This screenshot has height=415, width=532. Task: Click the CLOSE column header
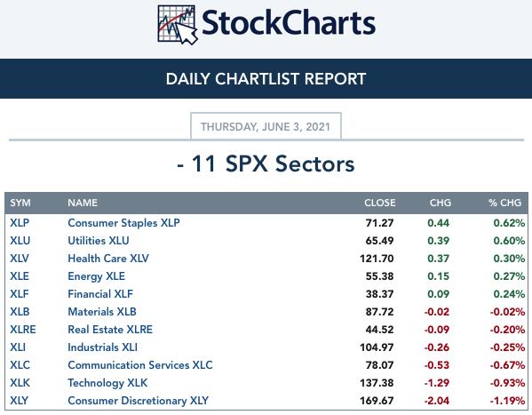[x=380, y=203]
